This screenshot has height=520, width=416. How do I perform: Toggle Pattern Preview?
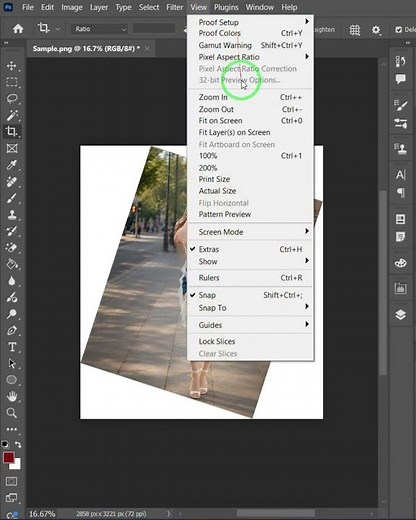250,214
